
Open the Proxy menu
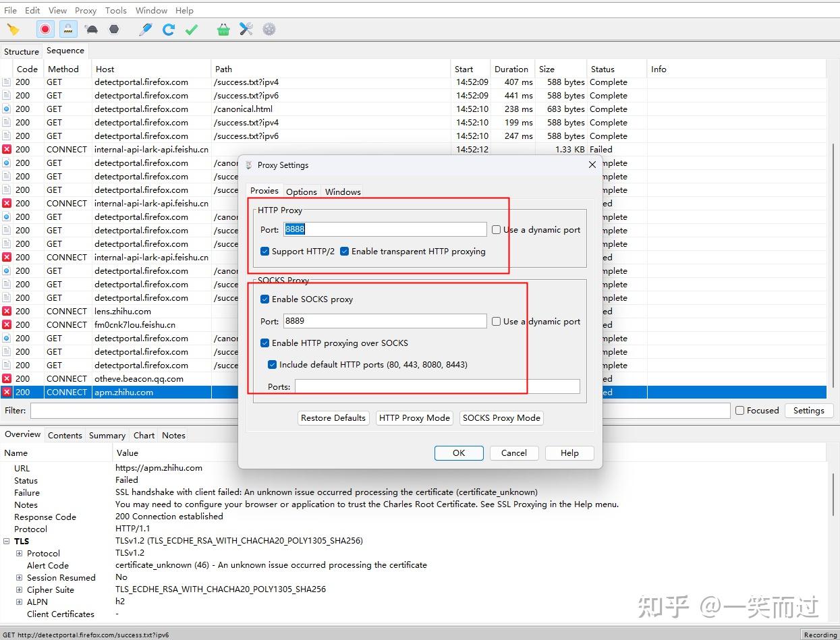pos(86,10)
